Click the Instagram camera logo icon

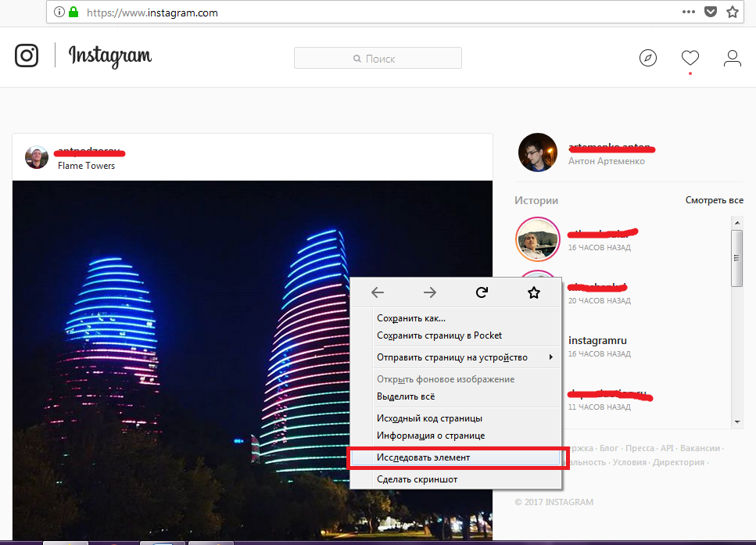click(27, 56)
